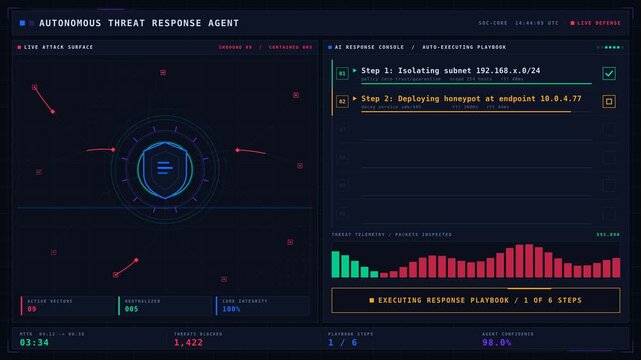Click amber square in executing playbook banner

pos(372,300)
